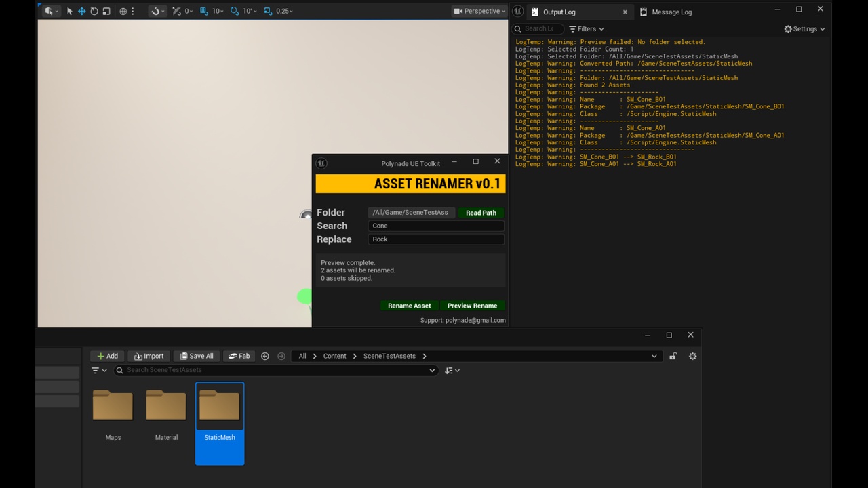Viewport: 868px width, 488px height.
Task: Click Save All in Content Browser
Action: pos(197,356)
